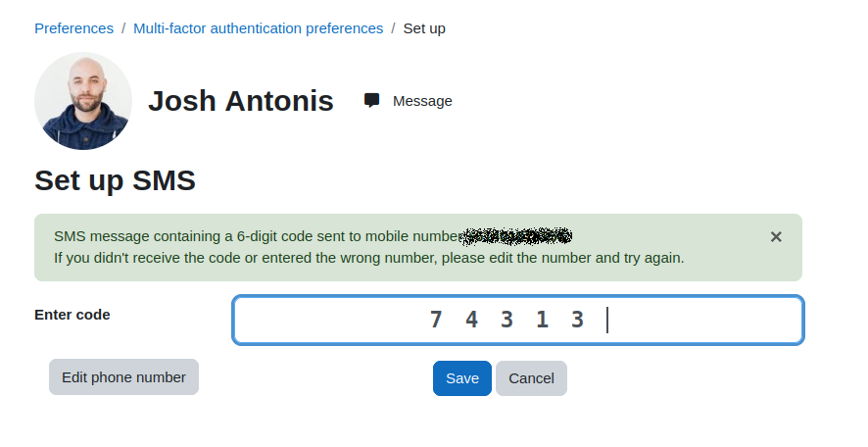This screenshot has height=447, width=868.
Task: Click the 'If you didn't receive the code' line
Action: coord(368,258)
